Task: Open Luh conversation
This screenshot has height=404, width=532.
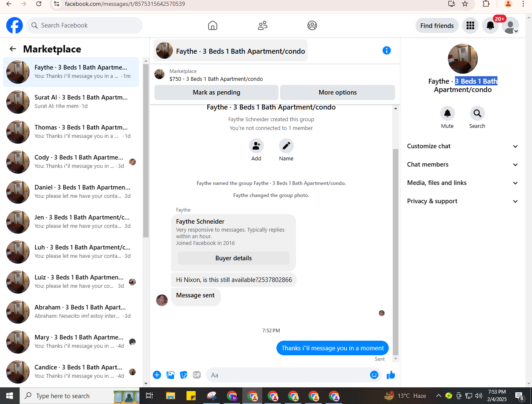Action: 71,252
